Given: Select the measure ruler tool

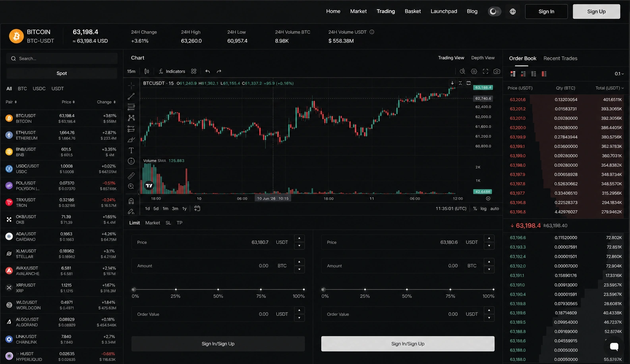Looking at the screenshot, I should [131, 175].
